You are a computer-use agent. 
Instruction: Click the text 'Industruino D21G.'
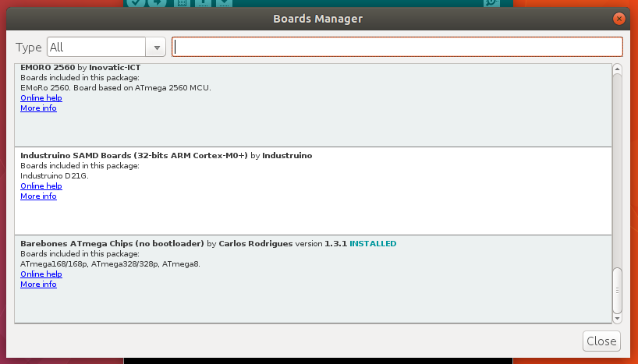coord(55,175)
